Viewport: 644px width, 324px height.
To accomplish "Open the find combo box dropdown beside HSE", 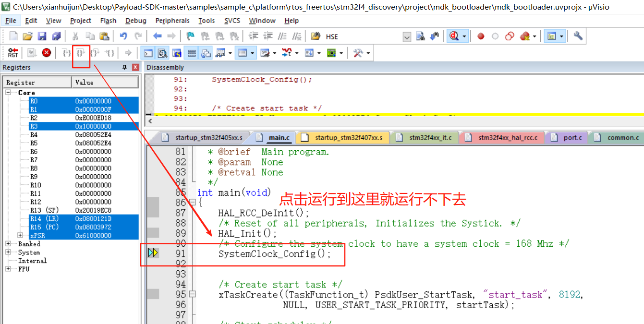I will tap(407, 36).
